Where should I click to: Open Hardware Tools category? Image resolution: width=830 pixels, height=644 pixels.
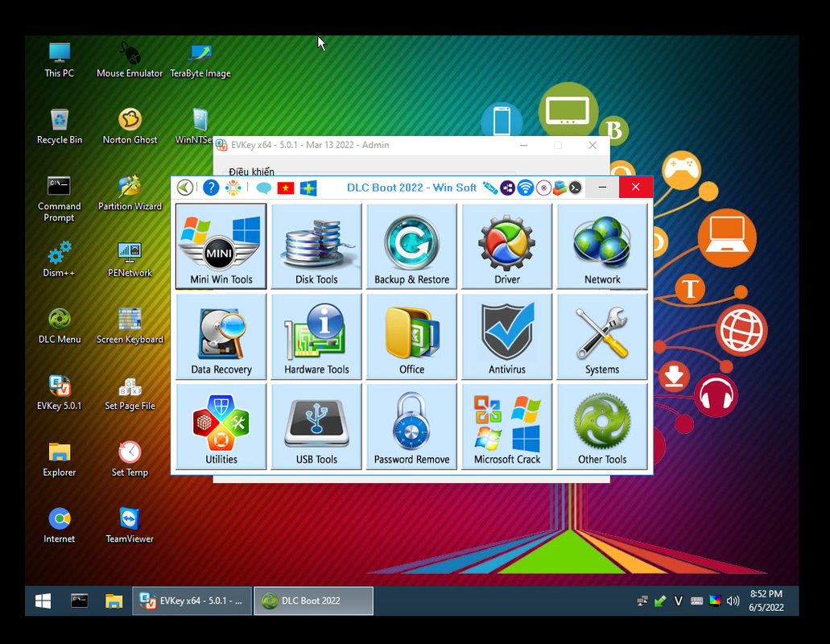click(316, 336)
